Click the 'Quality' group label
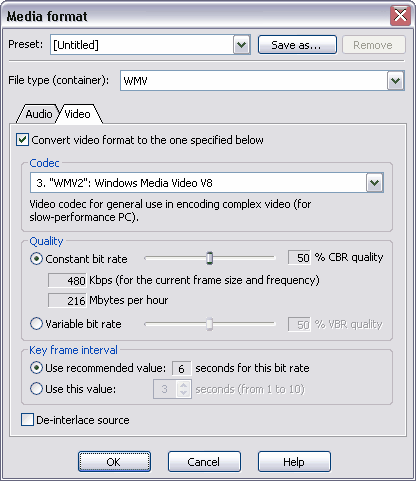The width and height of the screenshot is (416, 481). tap(46, 241)
